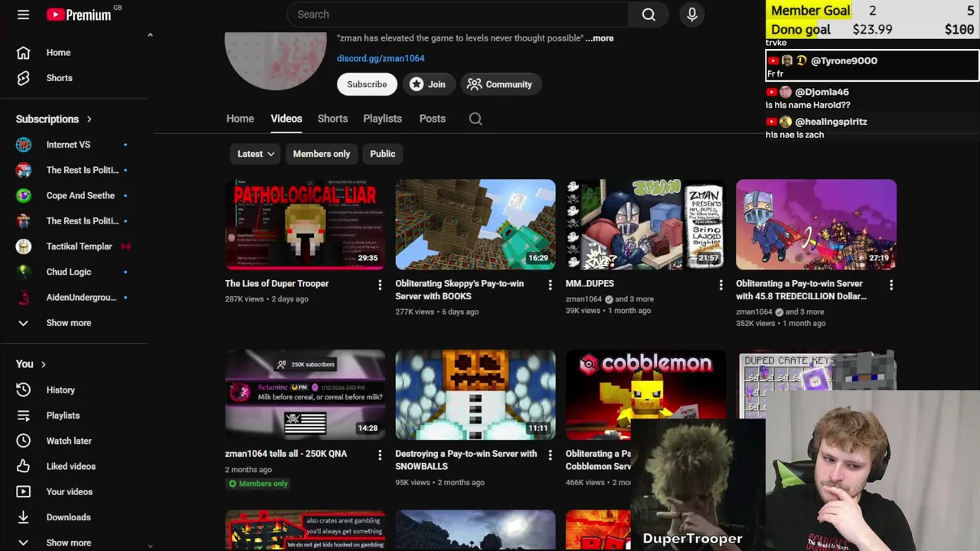Open options menu for Skeppy BOOKS video
The image size is (980, 551).
550,285
